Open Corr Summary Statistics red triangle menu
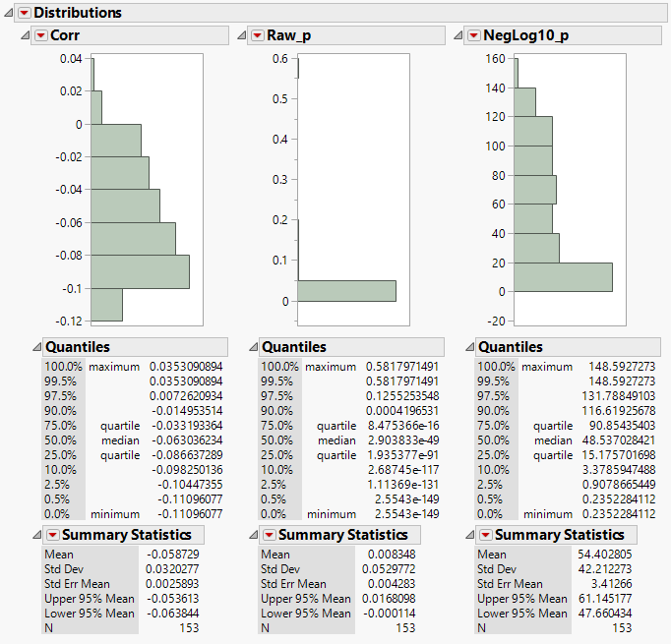This screenshot has width=671, height=644. pos(52,535)
